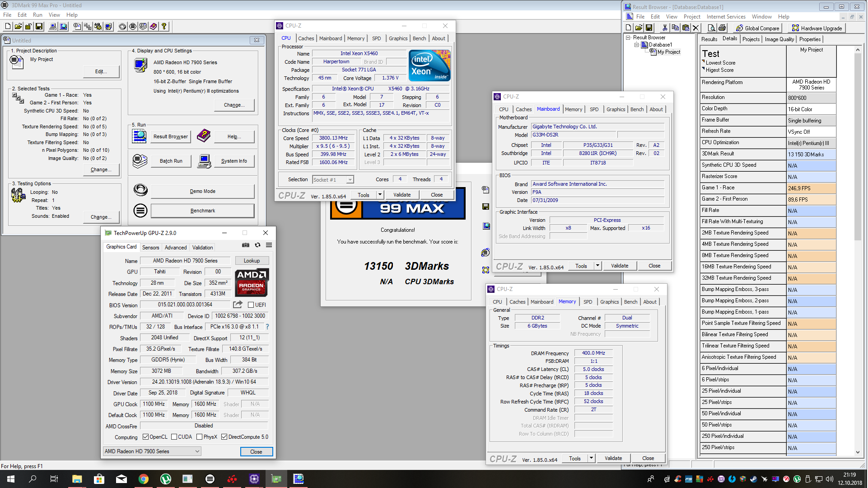Open Internet Services menu in Result Browser
The height and width of the screenshot is (488, 868).
[726, 17]
